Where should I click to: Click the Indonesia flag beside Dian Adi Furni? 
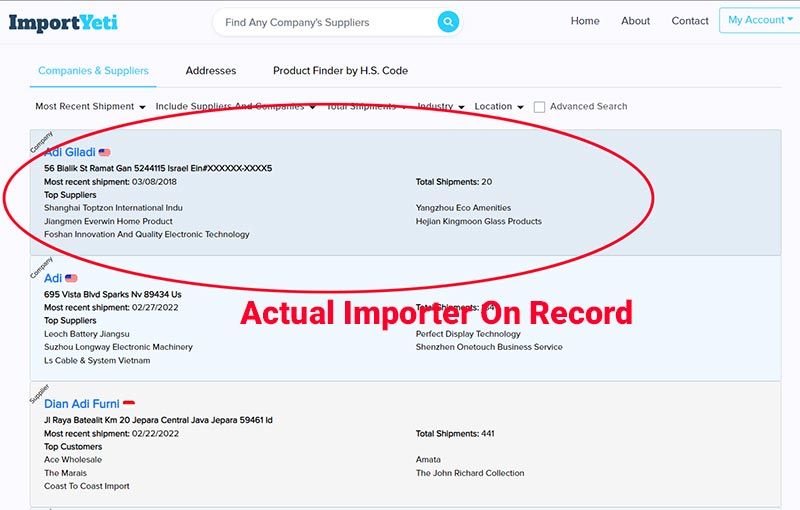coord(129,403)
